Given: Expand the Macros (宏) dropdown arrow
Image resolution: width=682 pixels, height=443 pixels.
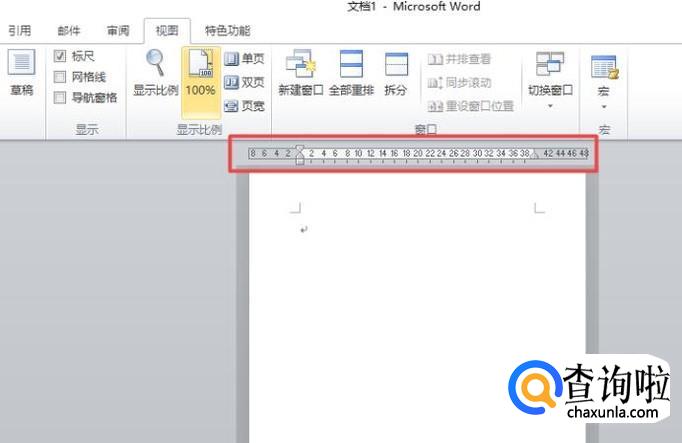Looking at the screenshot, I should (604, 107).
